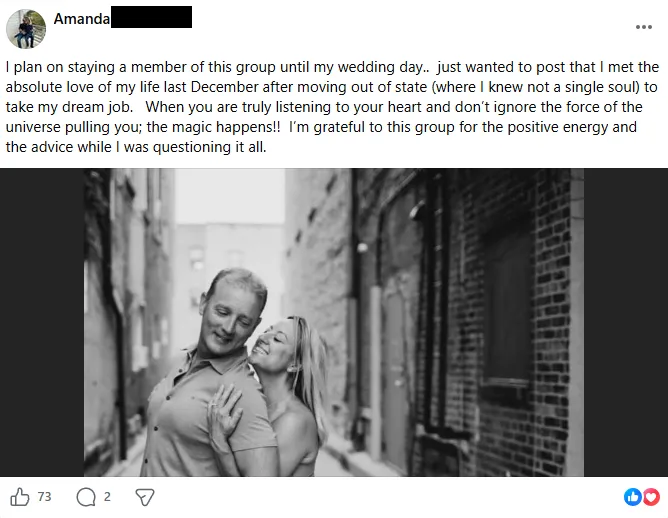Click the Amanda profile name link
This screenshot has height=518, width=668.
82,19
